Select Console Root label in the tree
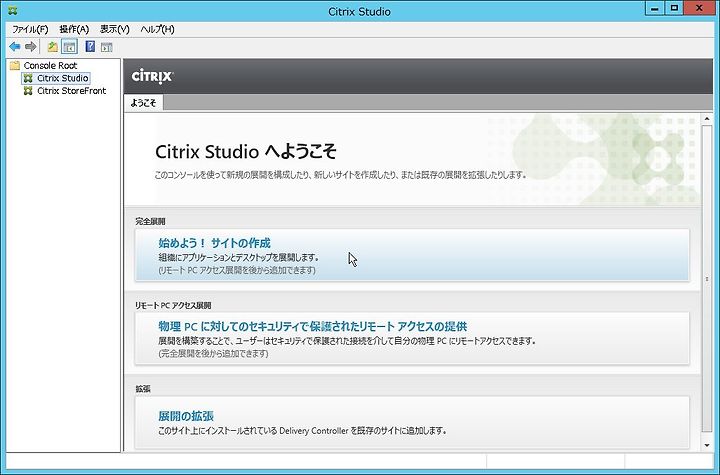Screen dimensions: 720x475 (x=51, y=66)
